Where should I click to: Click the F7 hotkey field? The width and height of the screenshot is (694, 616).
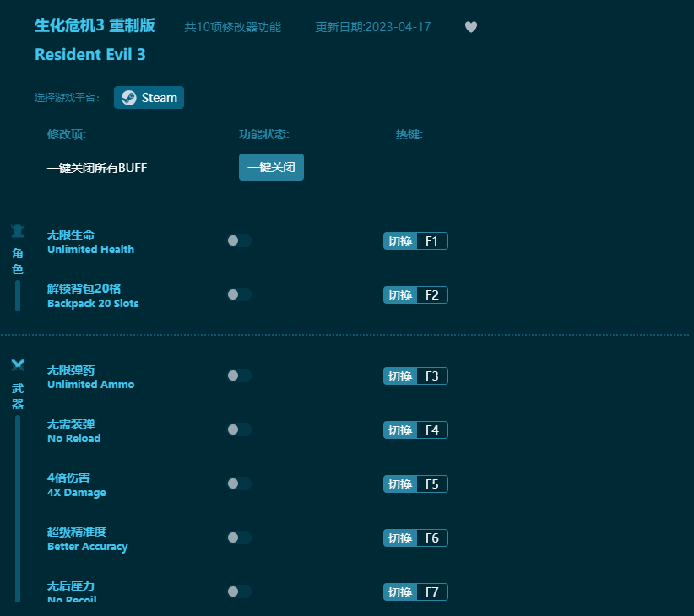pyautogui.click(x=432, y=592)
